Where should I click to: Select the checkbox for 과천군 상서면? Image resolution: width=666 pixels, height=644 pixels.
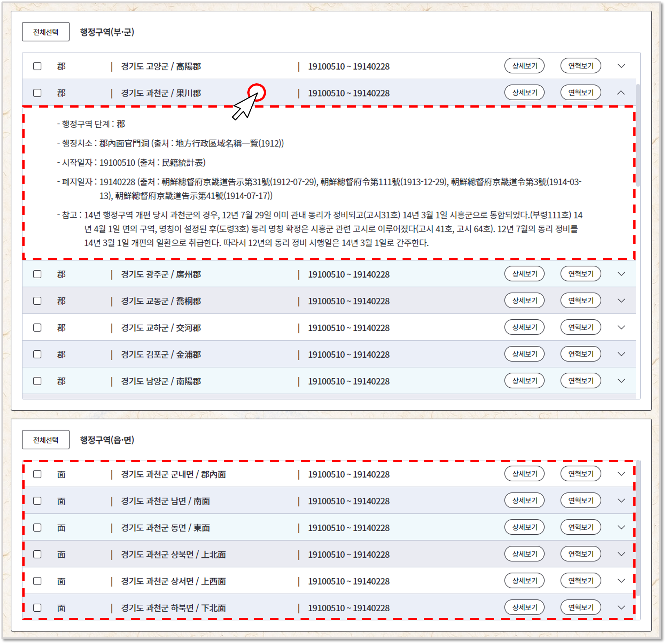pos(37,581)
